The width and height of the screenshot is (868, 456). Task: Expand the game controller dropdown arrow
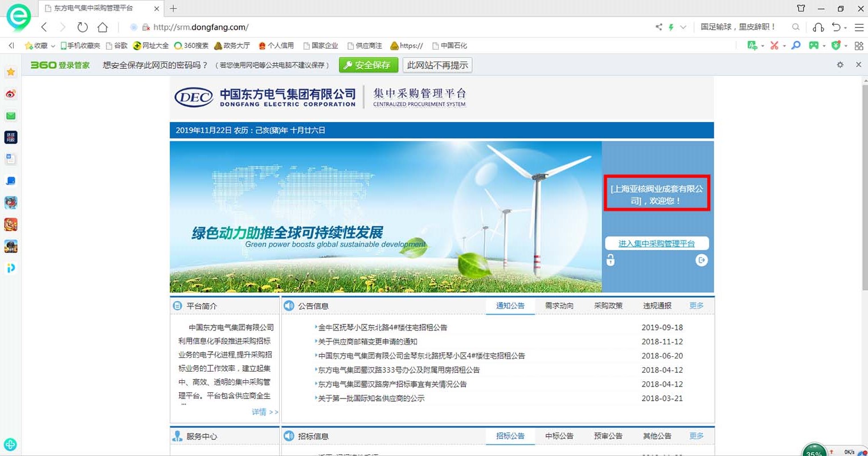coord(824,46)
